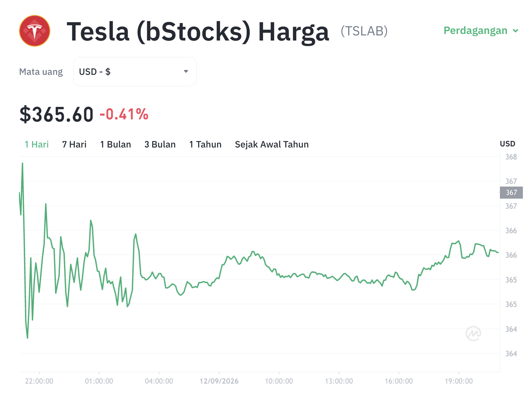Show the 3 Bulan chart range
This screenshot has height=406, width=532.
tap(160, 145)
